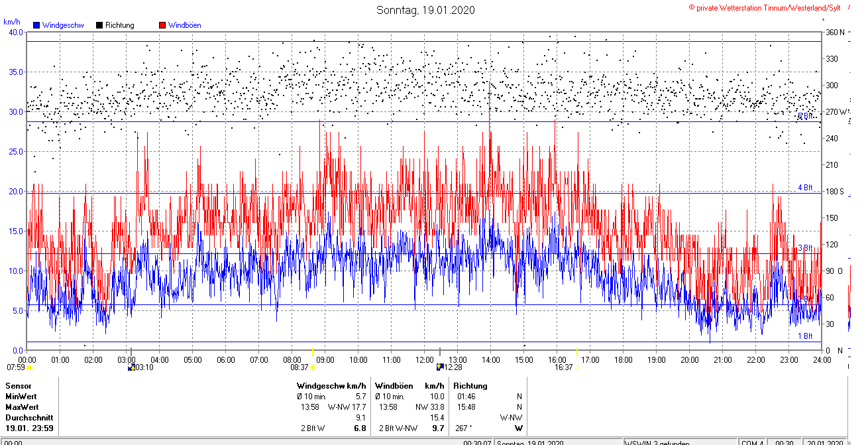
Task: Click the 15:48 direction time entry
Action: (466, 407)
